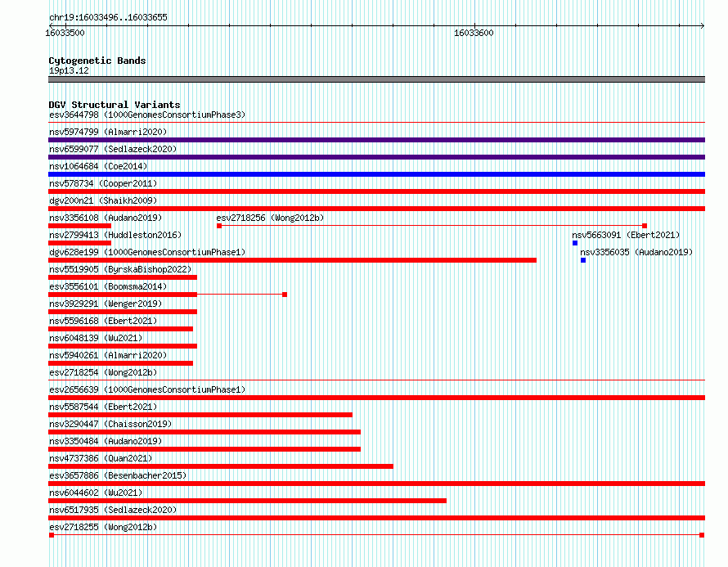Click the red esv2656639 variant bar
728x567 pixels.
(x=376, y=398)
